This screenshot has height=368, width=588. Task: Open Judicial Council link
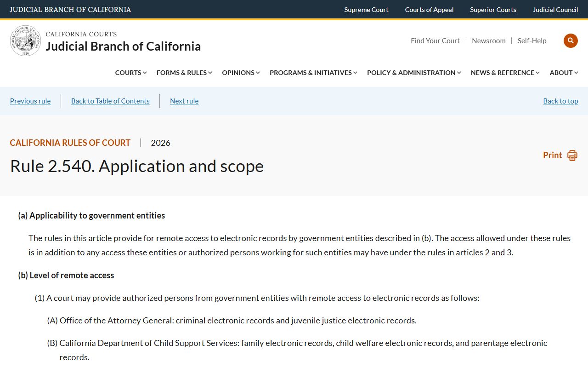pos(555,10)
